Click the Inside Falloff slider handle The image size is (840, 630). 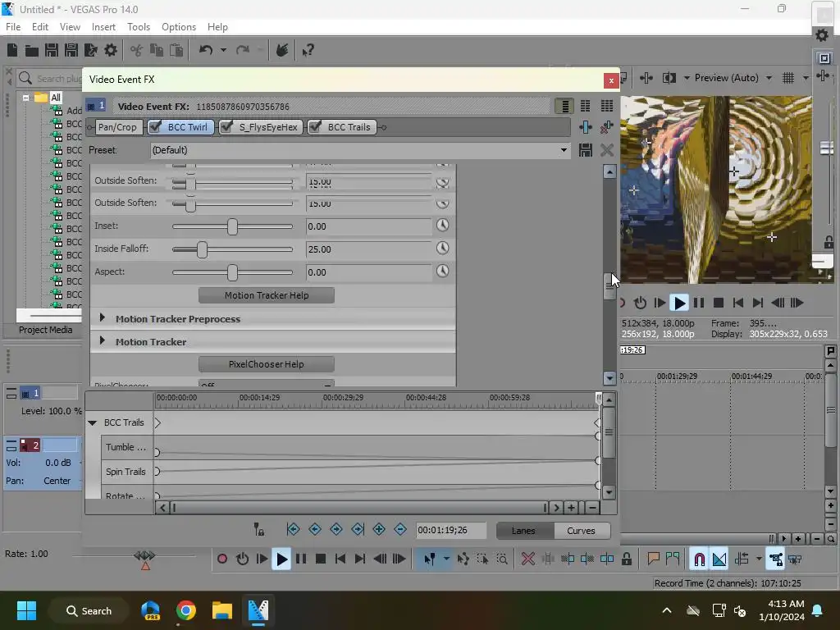202,249
